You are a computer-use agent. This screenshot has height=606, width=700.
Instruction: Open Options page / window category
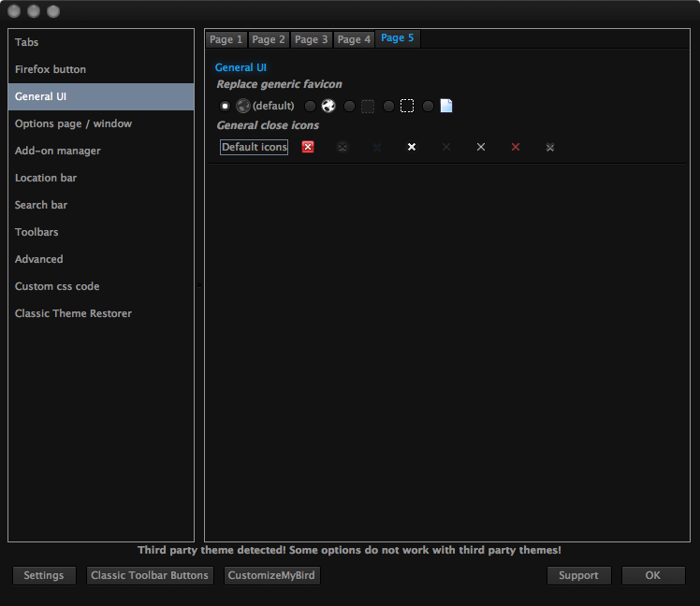pos(101,123)
